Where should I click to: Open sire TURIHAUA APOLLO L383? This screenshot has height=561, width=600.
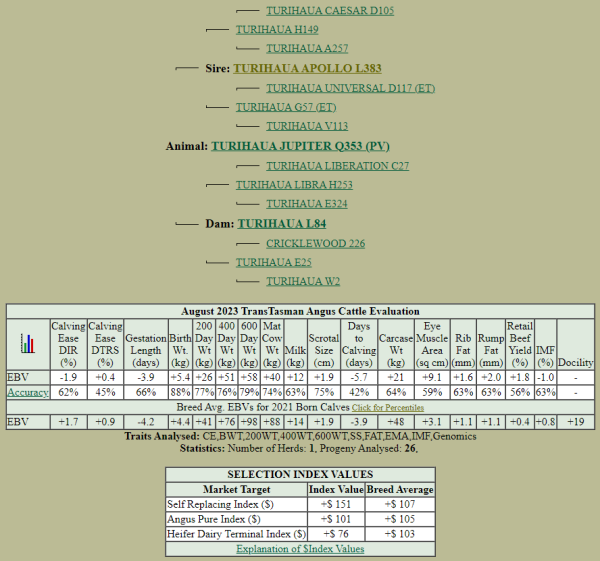pos(307,68)
